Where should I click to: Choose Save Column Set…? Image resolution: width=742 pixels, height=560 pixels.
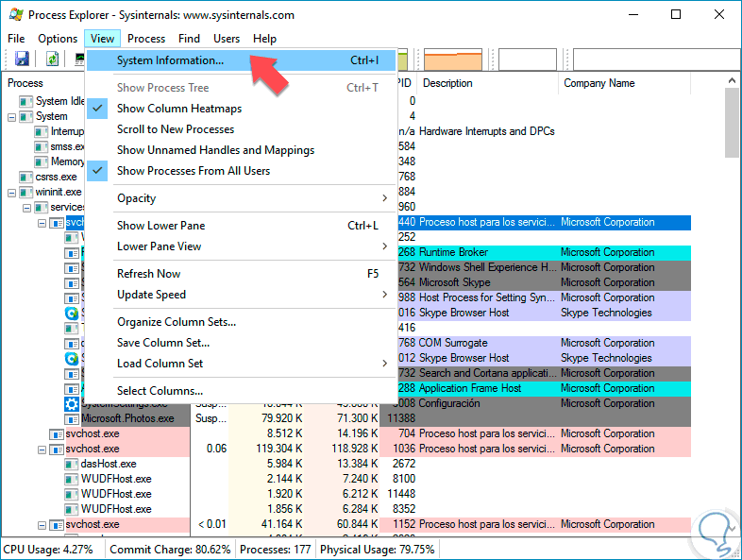[241, 343]
